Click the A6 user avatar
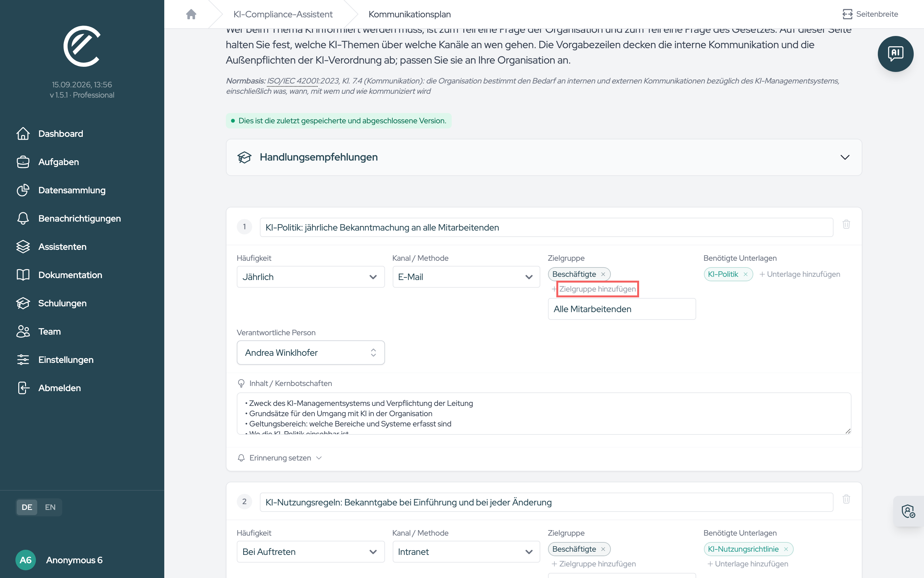This screenshot has width=924, height=578. point(26,560)
